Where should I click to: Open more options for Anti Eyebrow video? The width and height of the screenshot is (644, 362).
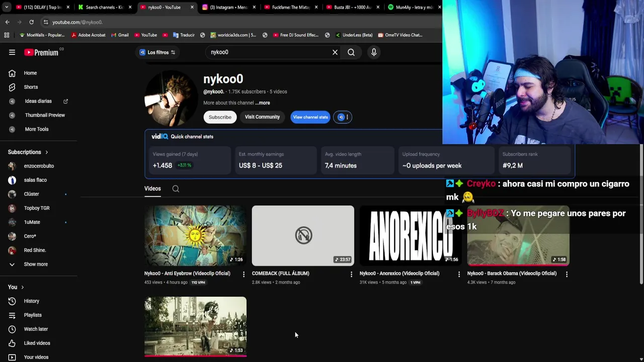244,275
